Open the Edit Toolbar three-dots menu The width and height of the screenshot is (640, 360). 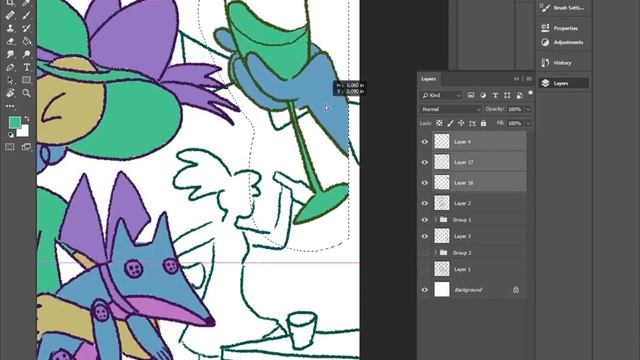point(10,106)
